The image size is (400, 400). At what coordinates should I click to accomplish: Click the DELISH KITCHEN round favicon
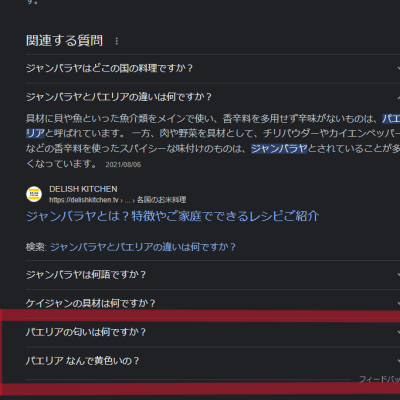pyautogui.click(x=34, y=194)
